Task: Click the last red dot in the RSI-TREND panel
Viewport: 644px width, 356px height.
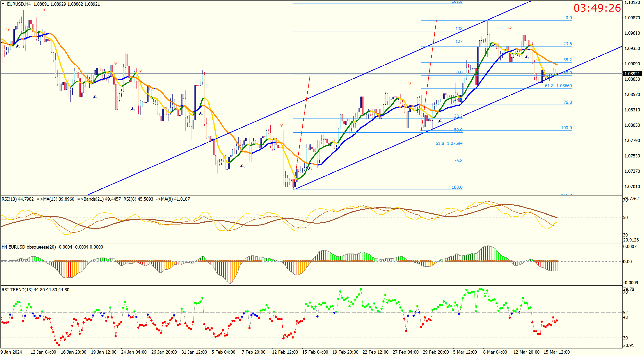Action: 557,320
